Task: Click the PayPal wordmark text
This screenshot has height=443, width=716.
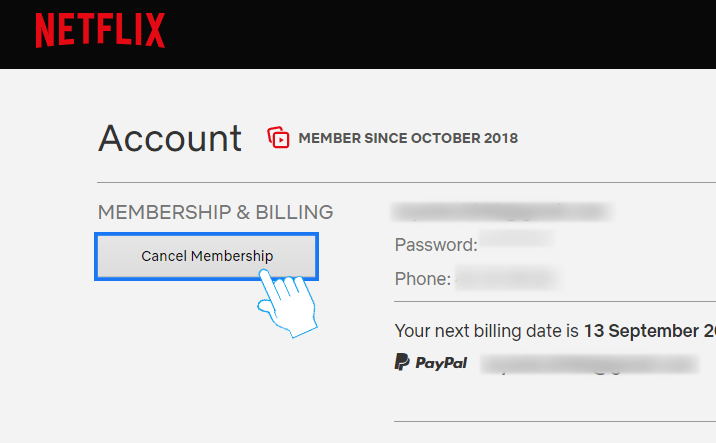Action: pyautogui.click(x=442, y=363)
